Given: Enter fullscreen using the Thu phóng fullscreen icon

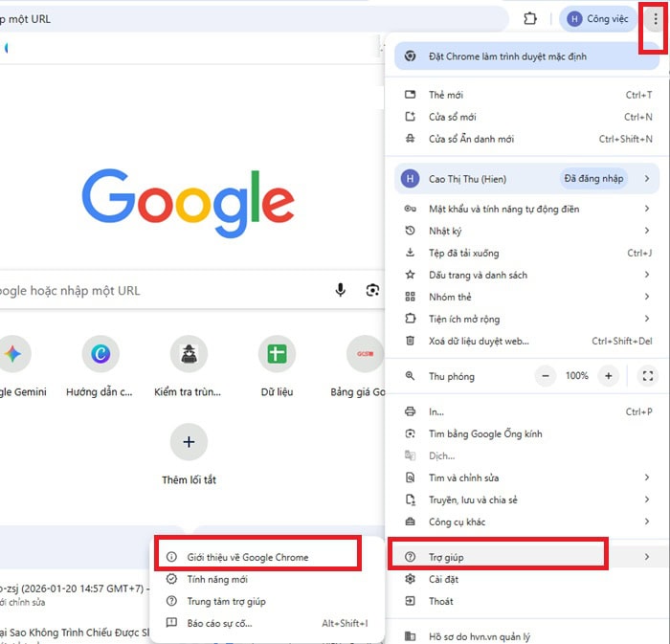Looking at the screenshot, I should (x=648, y=376).
